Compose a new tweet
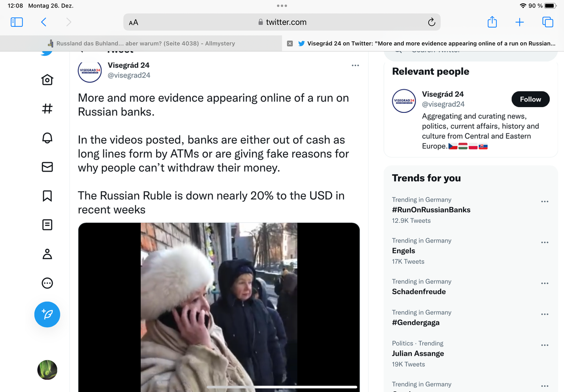This screenshot has width=564, height=392. pos(47,314)
